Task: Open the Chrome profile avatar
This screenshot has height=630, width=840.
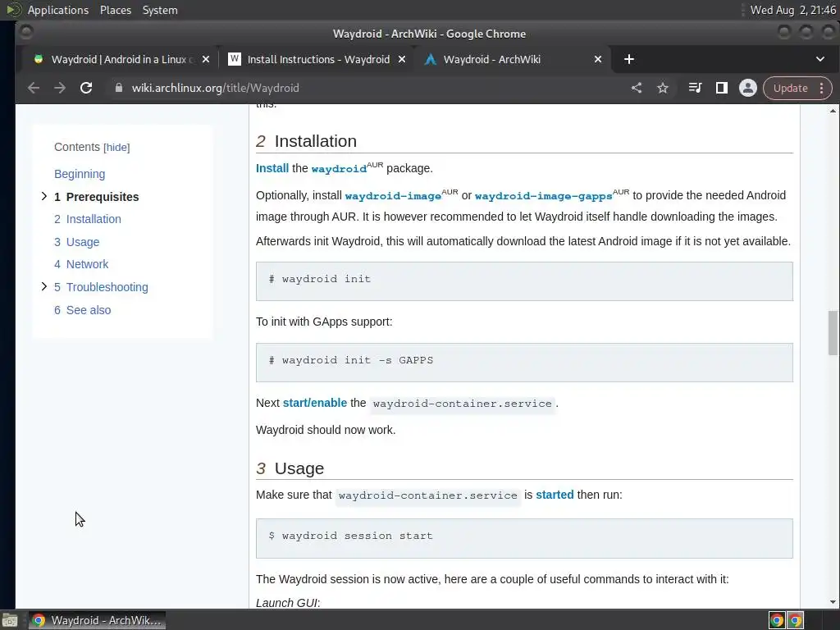Action: click(x=748, y=88)
